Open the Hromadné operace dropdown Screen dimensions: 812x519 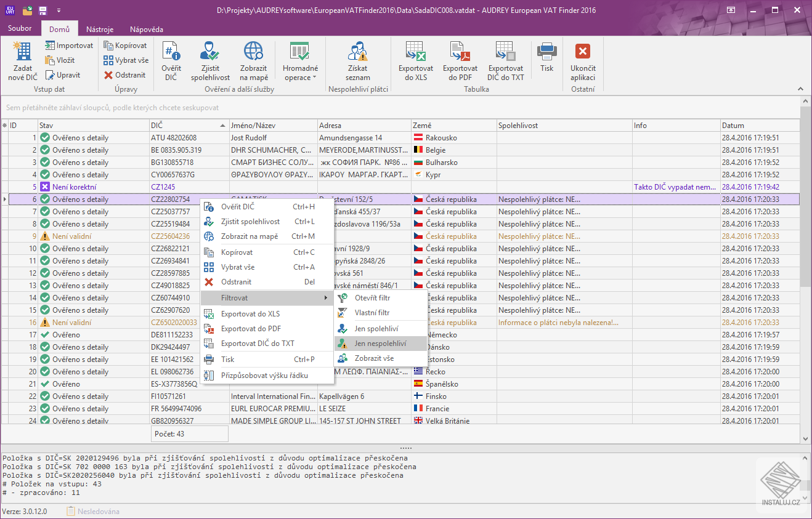(300, 60)
